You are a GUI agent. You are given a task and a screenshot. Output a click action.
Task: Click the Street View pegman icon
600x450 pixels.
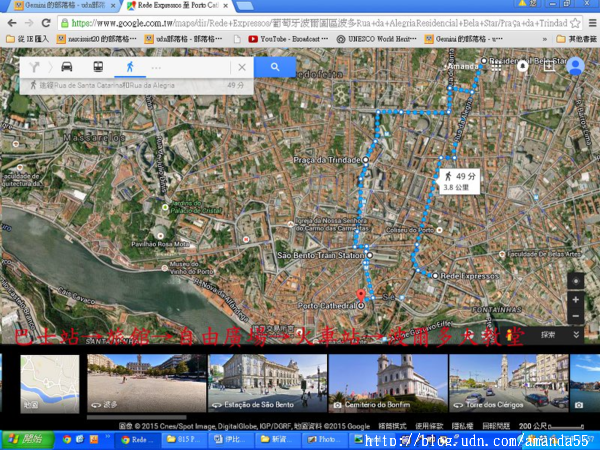[509, 335]
